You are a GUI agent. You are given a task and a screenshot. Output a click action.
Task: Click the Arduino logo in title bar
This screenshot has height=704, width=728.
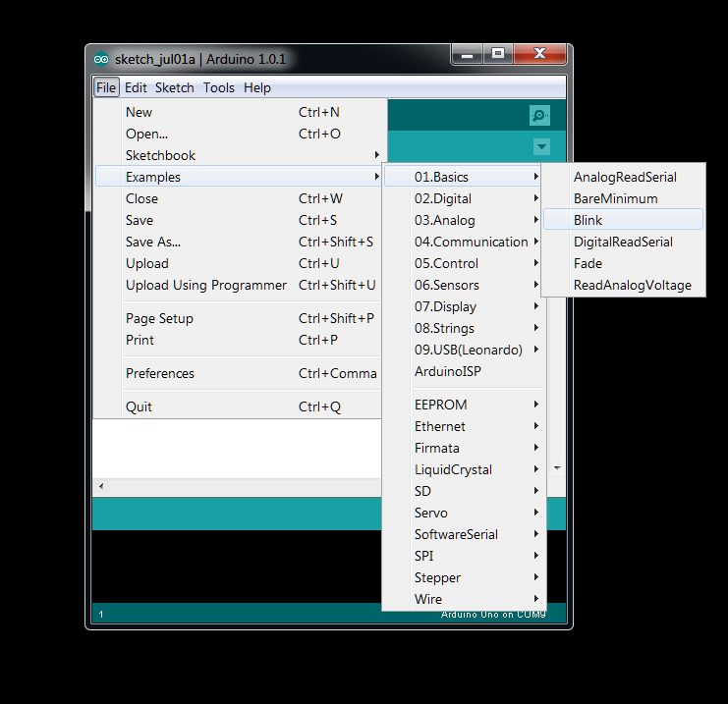(101, 59)
